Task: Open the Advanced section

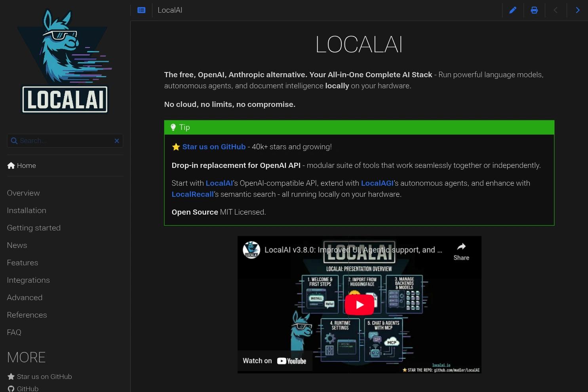Action: [25, 298]
